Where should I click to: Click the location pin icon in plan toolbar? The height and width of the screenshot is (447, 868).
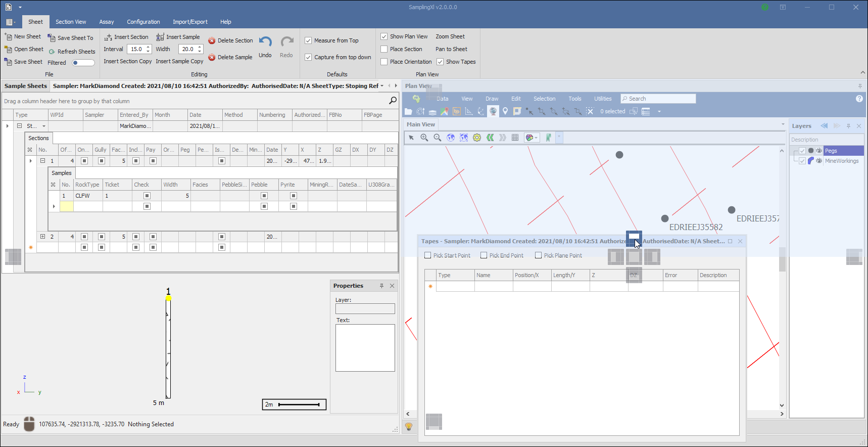click(505, 111)
